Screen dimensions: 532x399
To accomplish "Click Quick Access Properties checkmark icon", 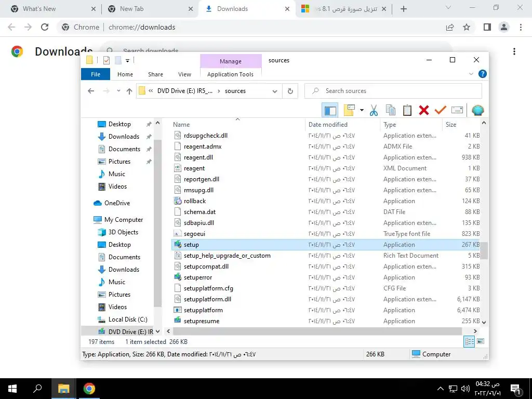I will (x=106, y=60).
